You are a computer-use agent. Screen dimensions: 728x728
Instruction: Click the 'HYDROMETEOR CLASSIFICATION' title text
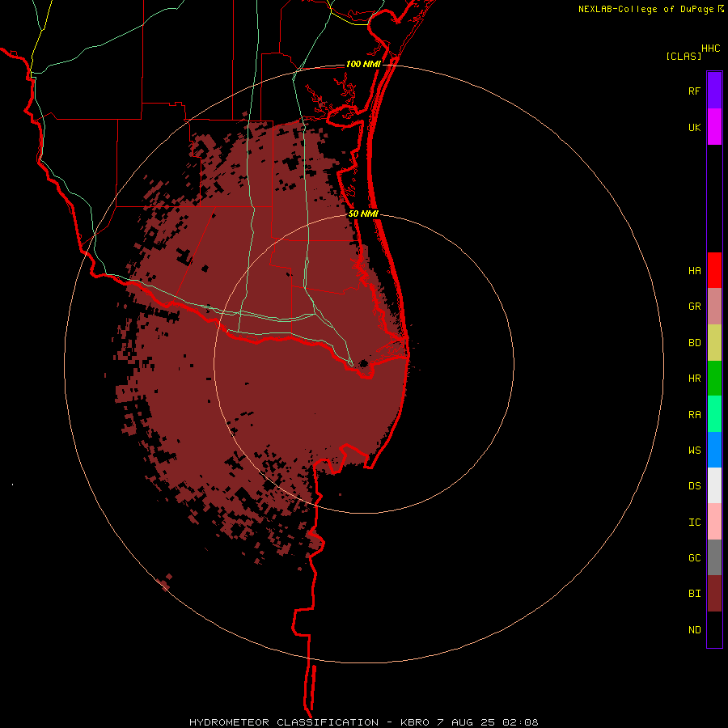(284, 722)
